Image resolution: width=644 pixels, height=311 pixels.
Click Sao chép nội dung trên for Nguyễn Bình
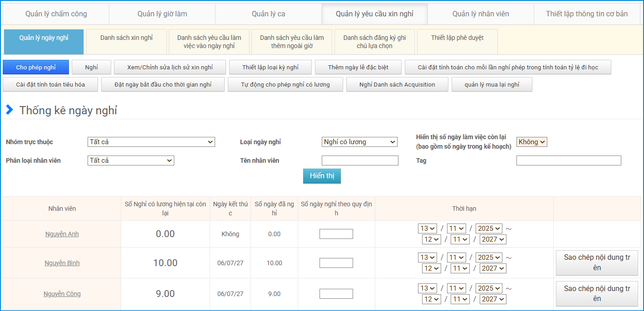point(597,263)
